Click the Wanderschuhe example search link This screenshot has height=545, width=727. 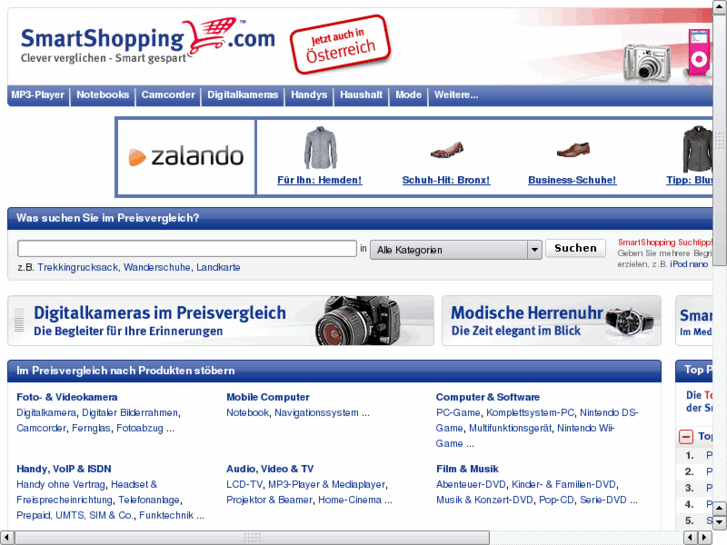157,267
